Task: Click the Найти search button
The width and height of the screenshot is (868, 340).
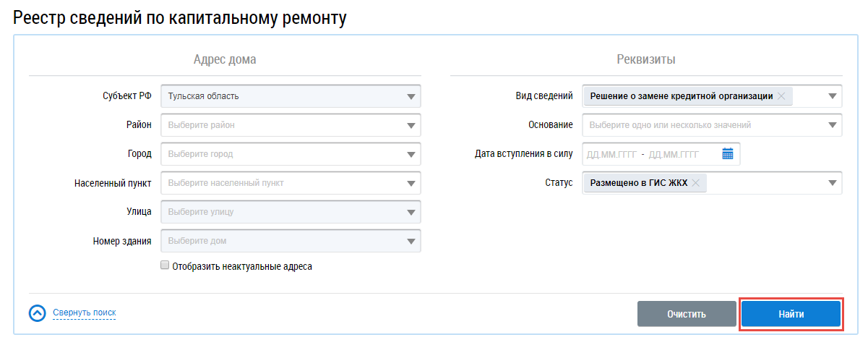Action: tap(791, 314)
